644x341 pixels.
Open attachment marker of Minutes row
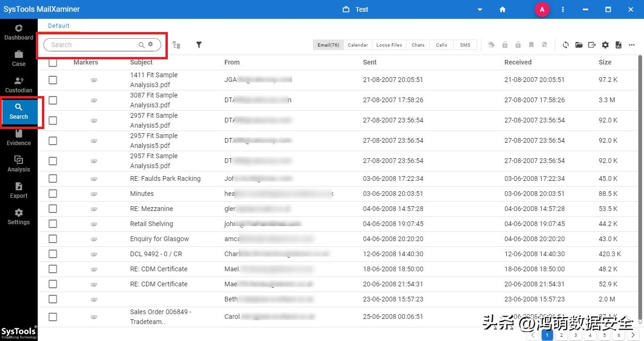pos(94,194)
